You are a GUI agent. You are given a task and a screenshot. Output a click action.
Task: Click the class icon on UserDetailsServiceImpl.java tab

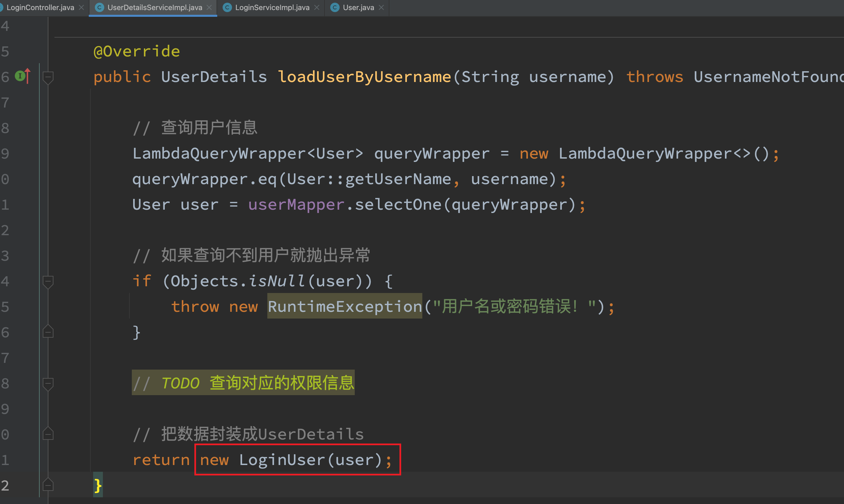click(99, 7)
